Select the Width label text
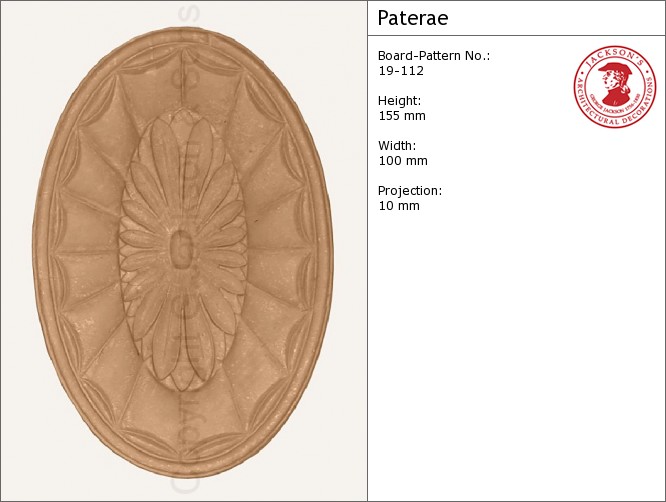Screen dimensions: 666x502 (397, 146)
